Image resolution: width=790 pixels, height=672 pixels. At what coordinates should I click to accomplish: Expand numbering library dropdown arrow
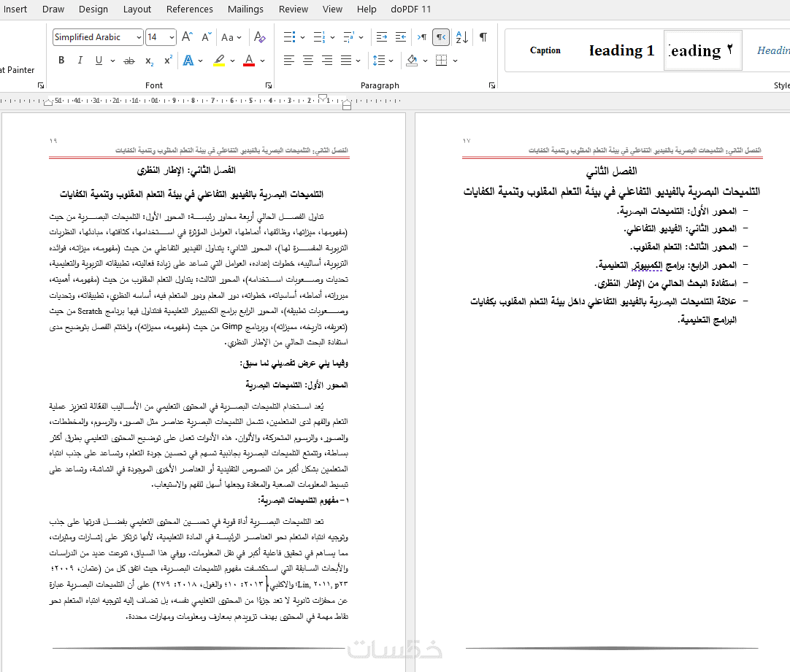tap(332, 37)
